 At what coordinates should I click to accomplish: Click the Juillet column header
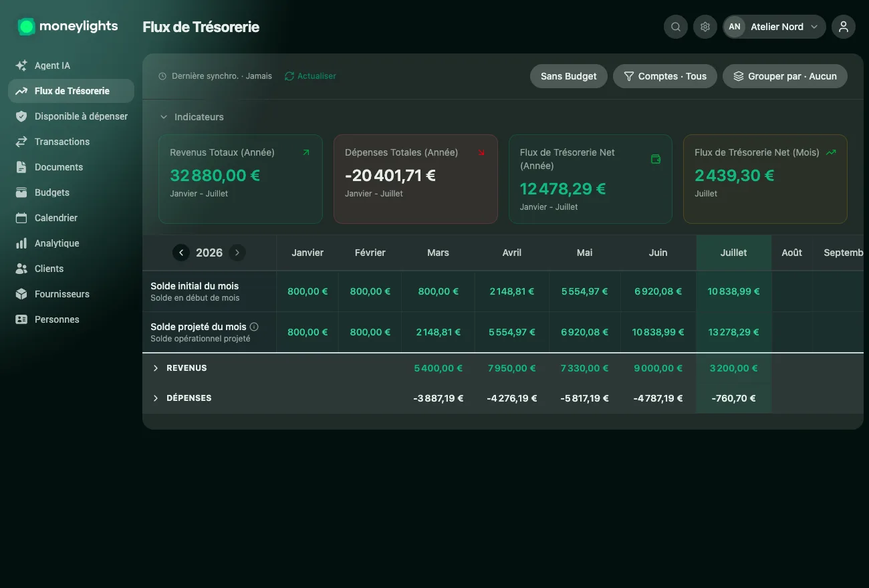[734, 253]
